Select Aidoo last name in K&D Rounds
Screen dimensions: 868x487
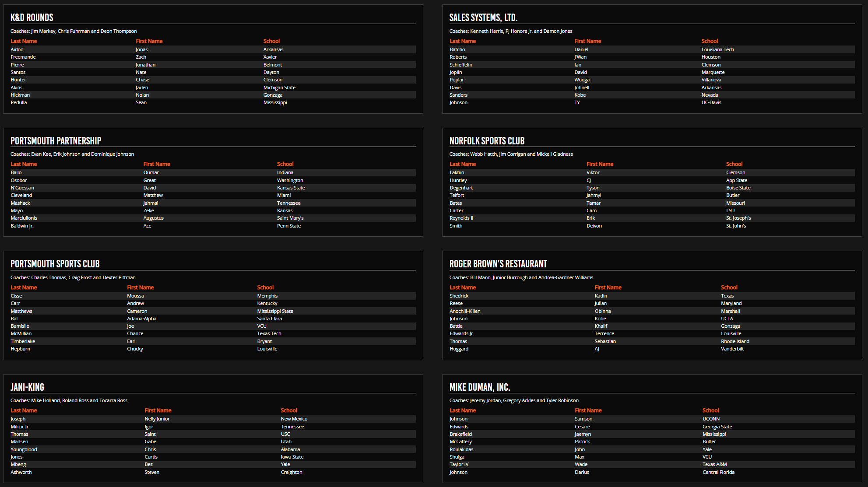point(17,49)
